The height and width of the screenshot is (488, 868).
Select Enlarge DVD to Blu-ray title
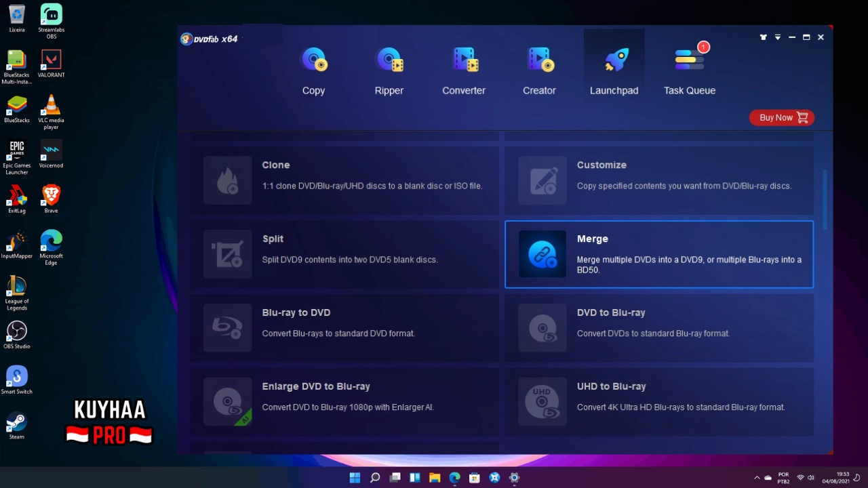point(316,386)
